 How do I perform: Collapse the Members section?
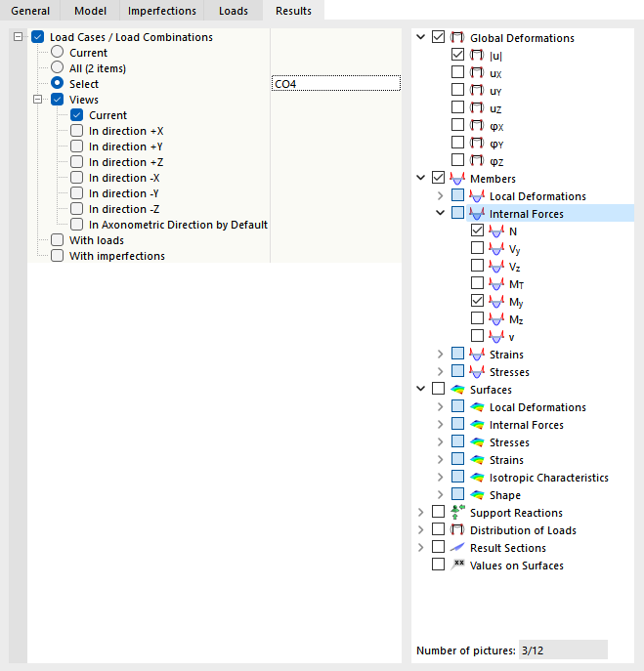(421, 178)
